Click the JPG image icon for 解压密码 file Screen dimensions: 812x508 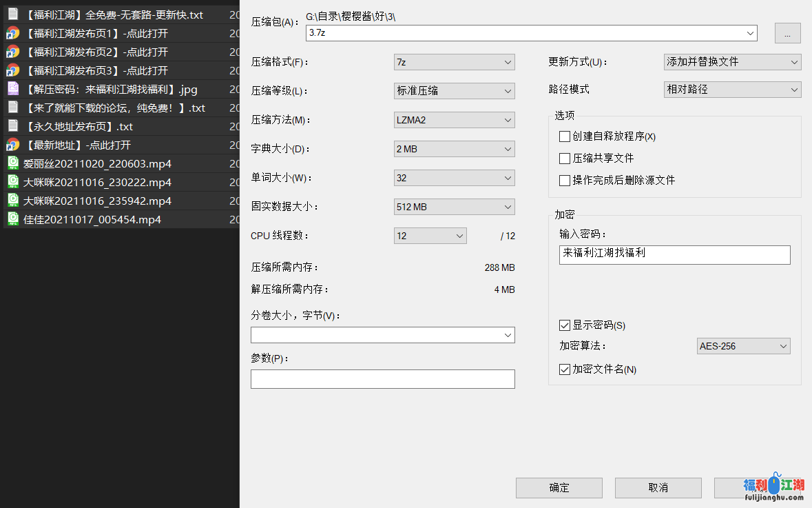pos(12,89)
